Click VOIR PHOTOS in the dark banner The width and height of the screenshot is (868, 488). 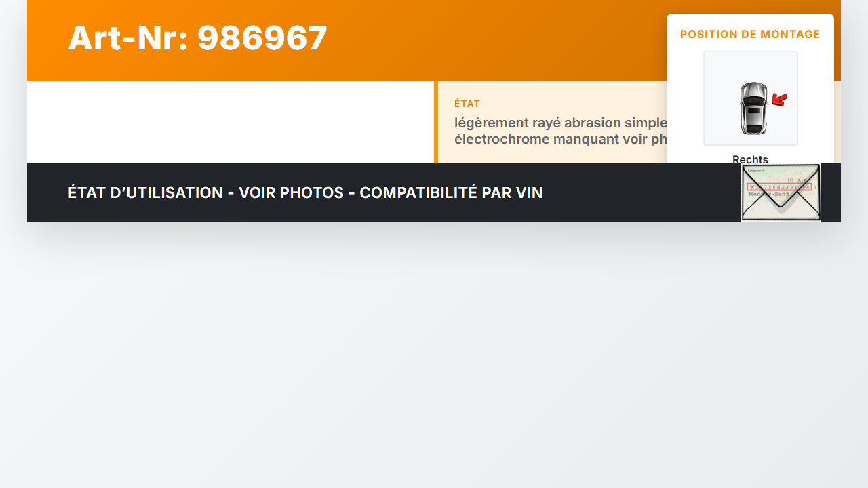291,192
